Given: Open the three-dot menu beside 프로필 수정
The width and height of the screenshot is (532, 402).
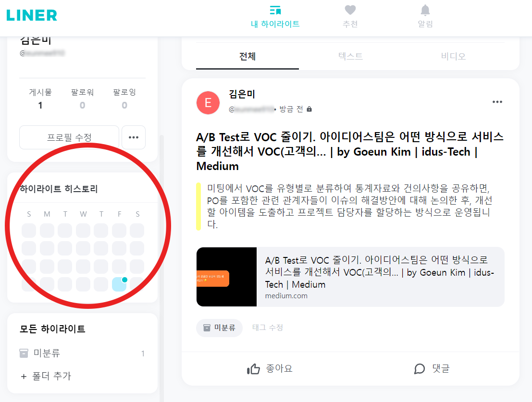Looking at the screenshot, I should [134, 137].
